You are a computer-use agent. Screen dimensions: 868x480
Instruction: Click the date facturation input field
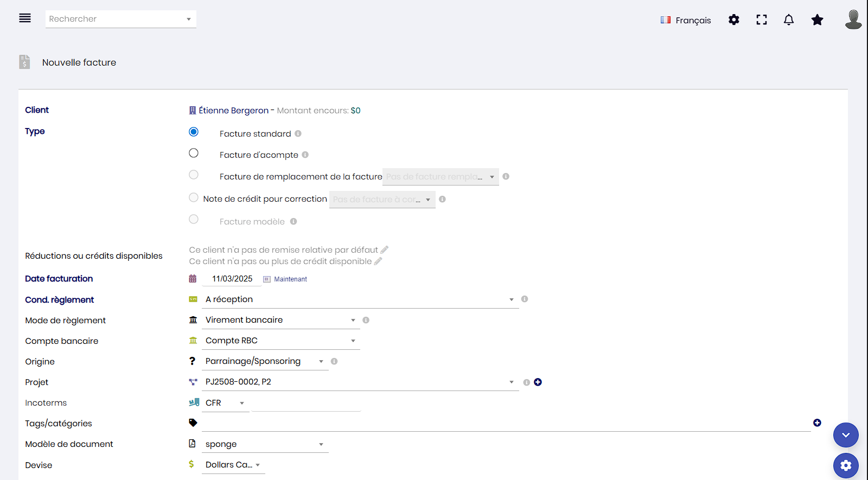point(232,279)
